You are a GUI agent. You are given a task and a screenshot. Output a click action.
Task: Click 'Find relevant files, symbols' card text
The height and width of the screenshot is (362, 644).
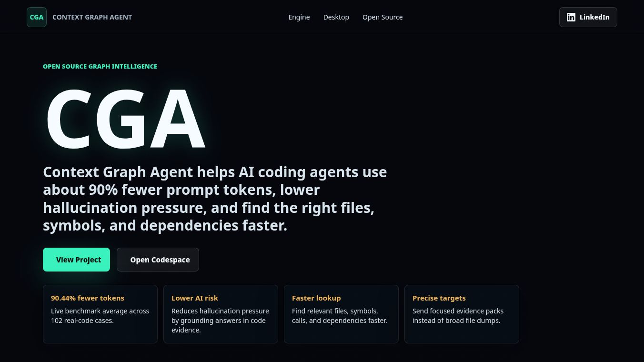coord(340,316)
